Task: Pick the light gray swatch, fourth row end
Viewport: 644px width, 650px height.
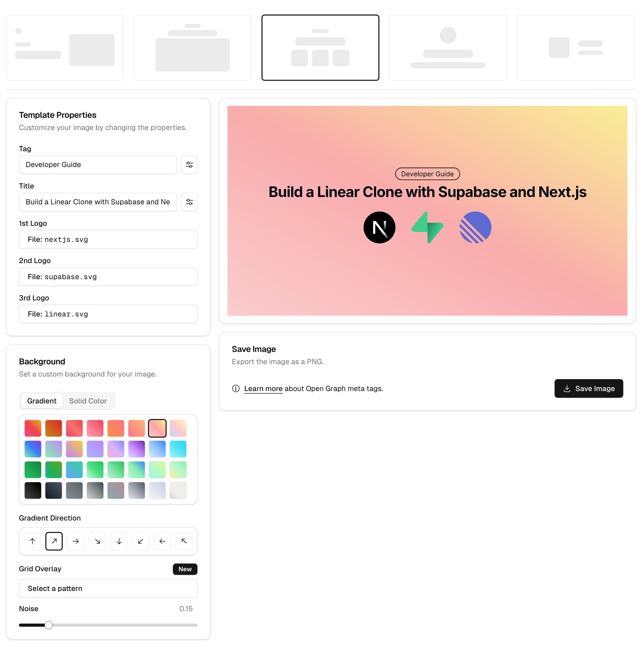Action: tap(178, 490)
